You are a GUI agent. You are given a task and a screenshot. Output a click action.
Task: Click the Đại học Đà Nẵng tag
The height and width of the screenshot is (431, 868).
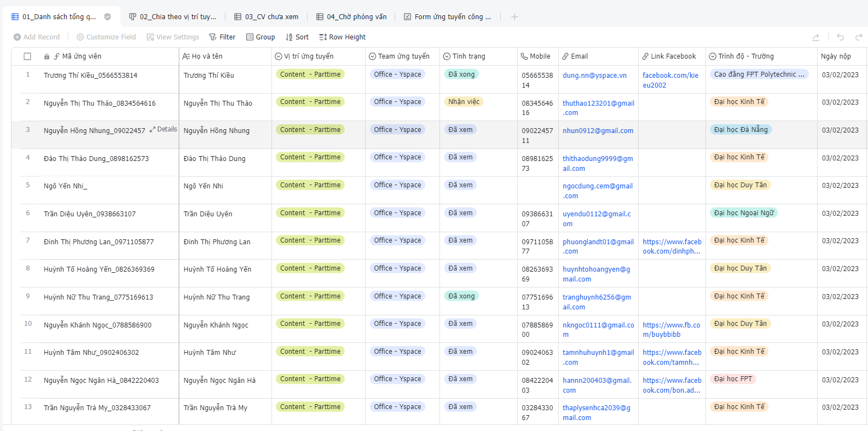point(740,130)
